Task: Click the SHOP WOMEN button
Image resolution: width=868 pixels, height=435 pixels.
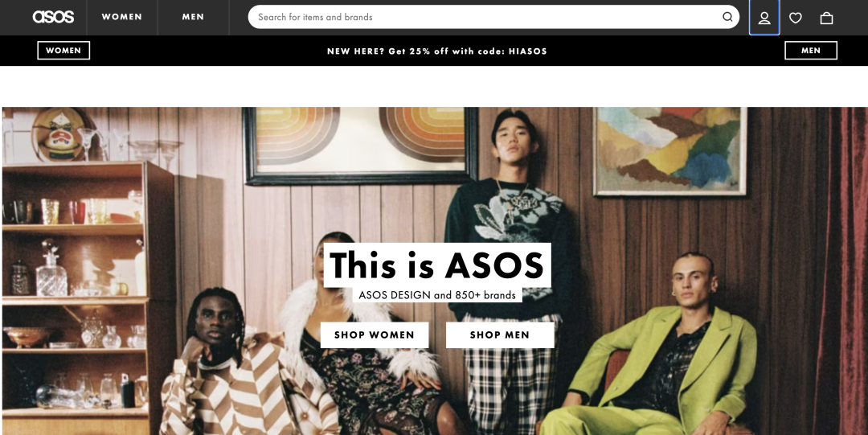Action: (375, 334)
